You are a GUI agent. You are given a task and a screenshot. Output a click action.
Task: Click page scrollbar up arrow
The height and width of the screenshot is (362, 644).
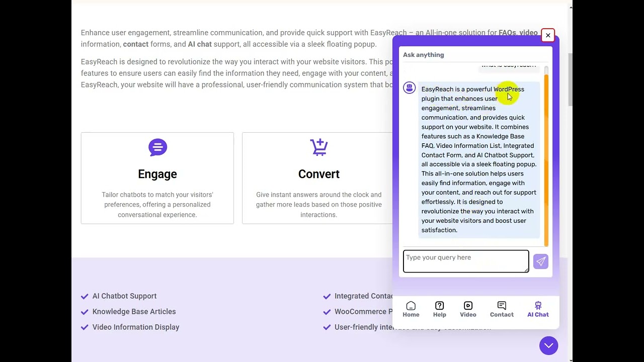570,7
